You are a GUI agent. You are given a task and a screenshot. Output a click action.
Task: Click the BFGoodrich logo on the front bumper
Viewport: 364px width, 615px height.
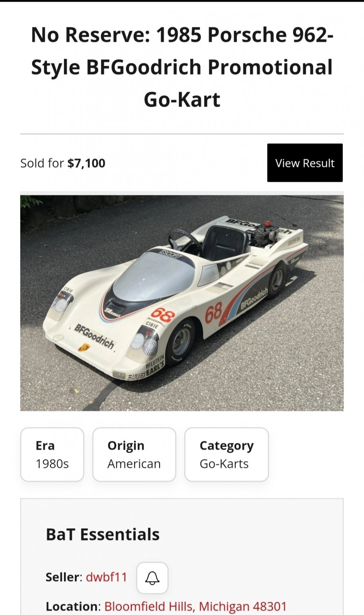(94, 336)
